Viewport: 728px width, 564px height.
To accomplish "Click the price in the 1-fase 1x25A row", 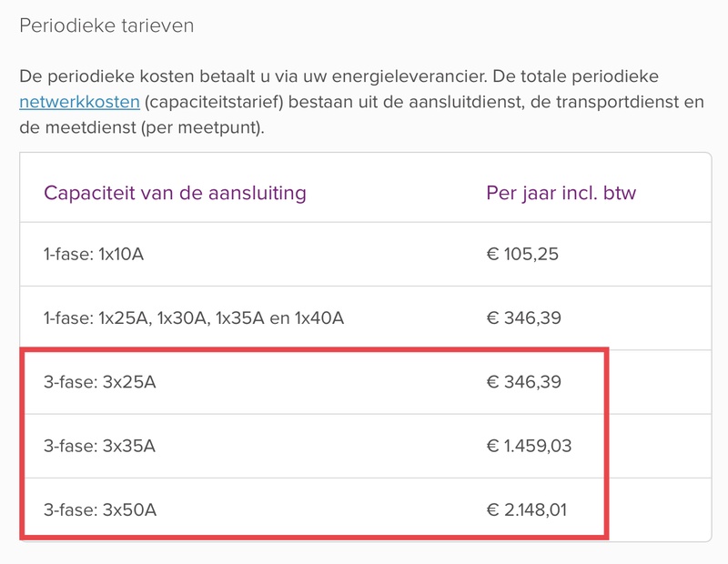I will tap(523, 317).
